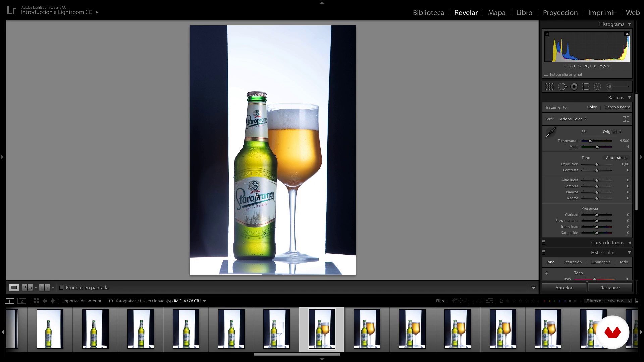Choose the Graduated Filter tool
The height and width of the screenshot is (362, 644).
point(586,87)
